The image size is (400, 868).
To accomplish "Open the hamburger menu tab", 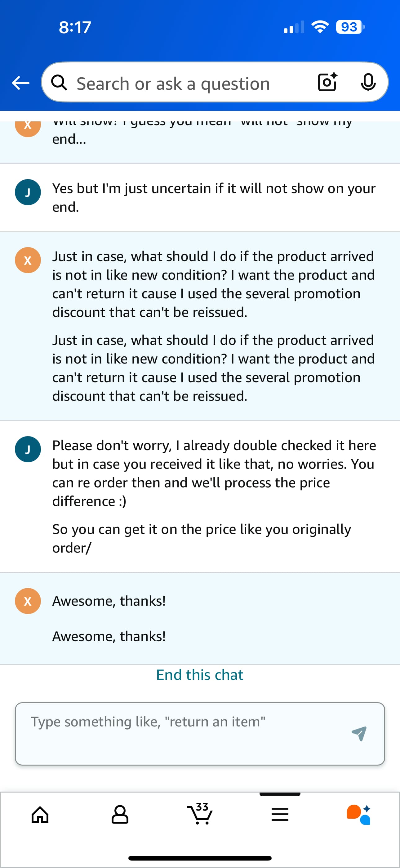I will point(280,815).
